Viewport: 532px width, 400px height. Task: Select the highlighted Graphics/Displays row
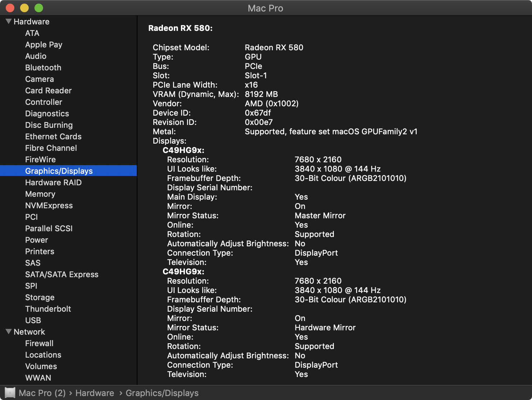point(68,171)
